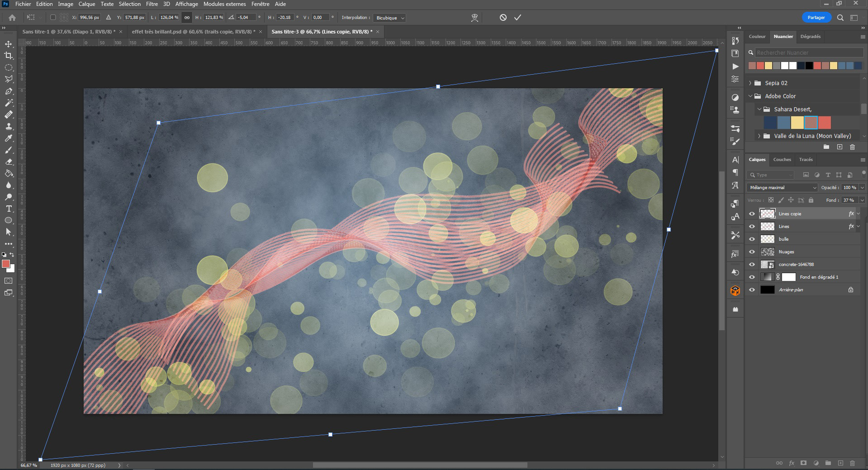Select the Polygonal Lasso tool
Image resolution: width=868 pixels, height=470 pixels.
[x=8, y=79]
